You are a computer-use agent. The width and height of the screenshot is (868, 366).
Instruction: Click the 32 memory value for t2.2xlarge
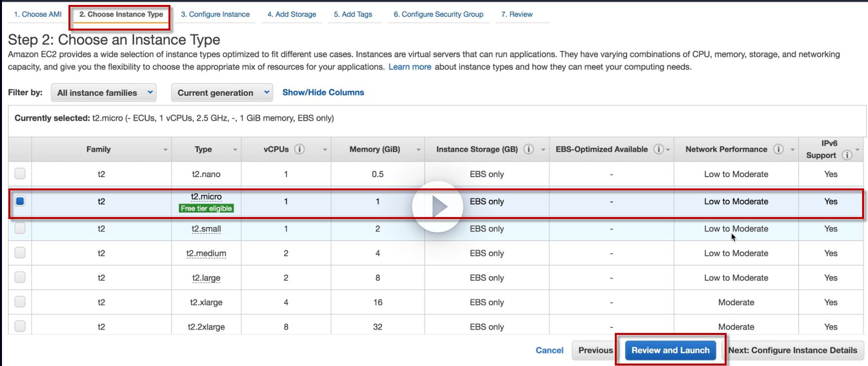[x=378, y=327]
